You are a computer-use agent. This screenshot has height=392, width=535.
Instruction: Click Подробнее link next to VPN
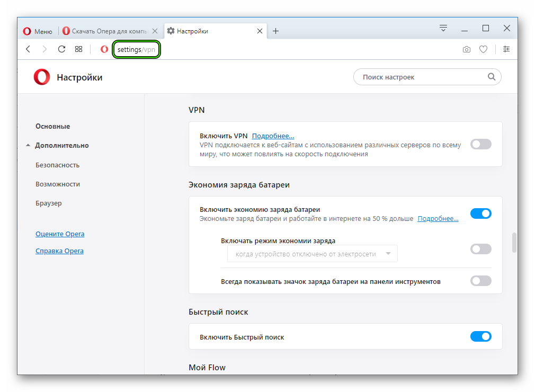(x=273, y=136)
